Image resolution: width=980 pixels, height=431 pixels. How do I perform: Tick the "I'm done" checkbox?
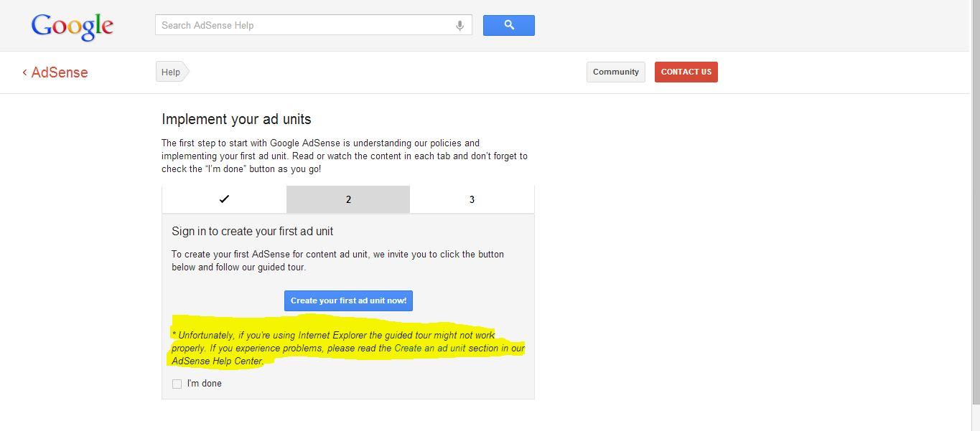point(177,384)
